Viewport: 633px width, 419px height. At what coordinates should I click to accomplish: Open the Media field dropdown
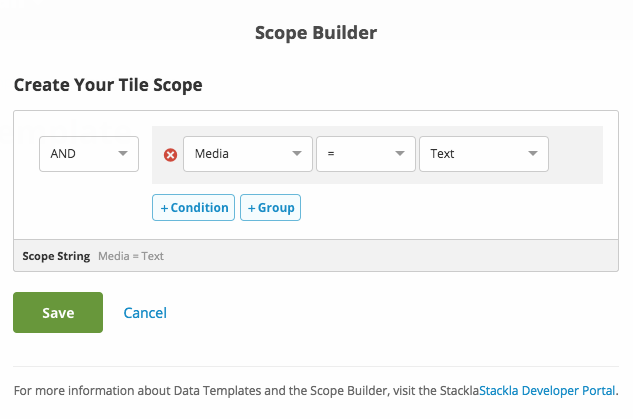coord(247,153)
